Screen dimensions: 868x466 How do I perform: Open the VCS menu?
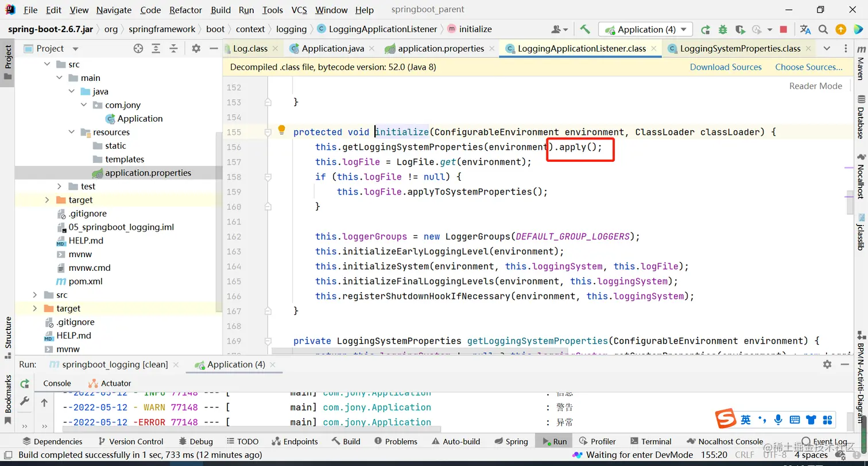[x=299, y=10]
